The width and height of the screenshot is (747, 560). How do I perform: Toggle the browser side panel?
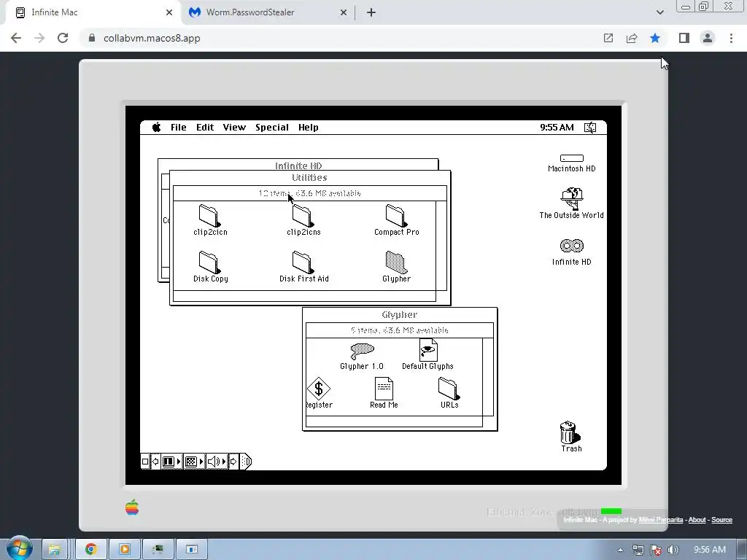click(684, 38)
